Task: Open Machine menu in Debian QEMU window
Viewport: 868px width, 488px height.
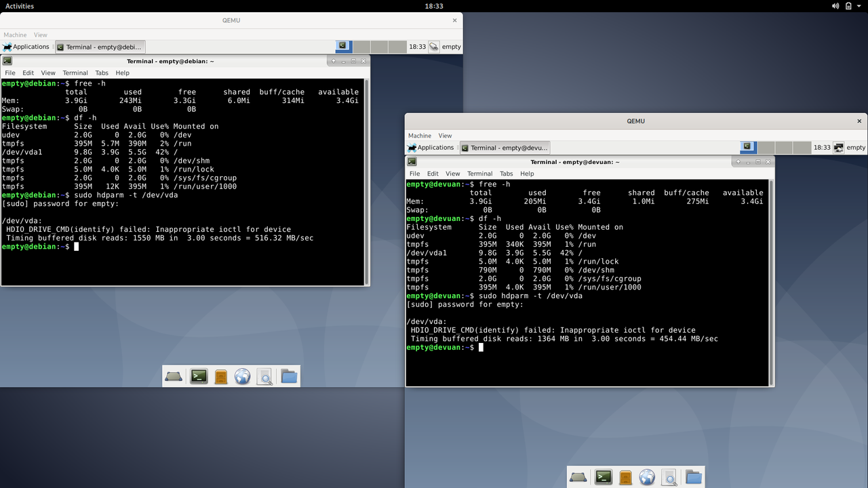Action: click(x=15, y=35)
